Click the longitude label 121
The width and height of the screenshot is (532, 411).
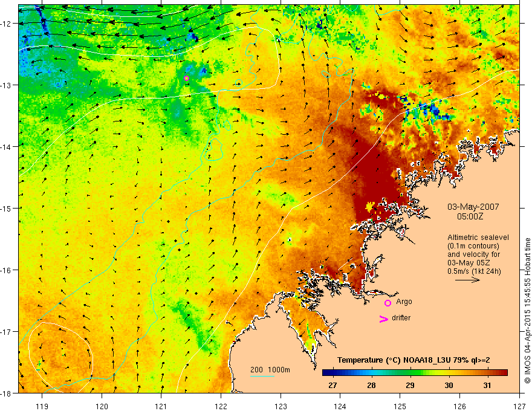161,406
